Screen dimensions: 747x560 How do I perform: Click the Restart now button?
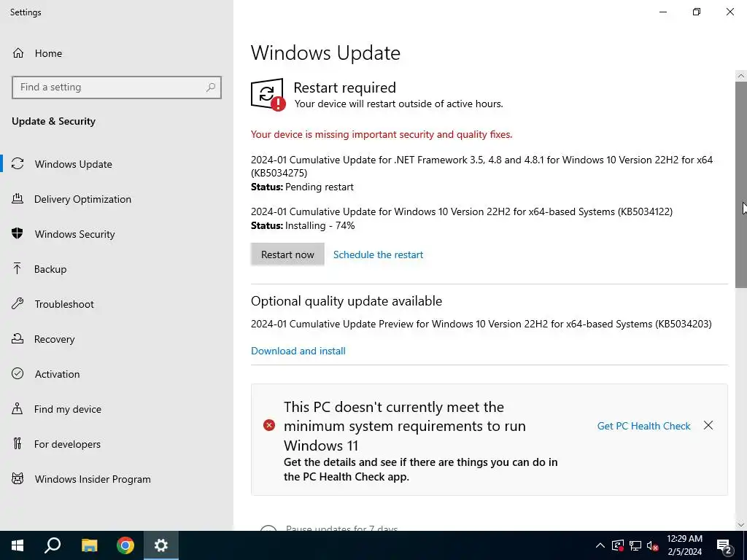[287, 254]
